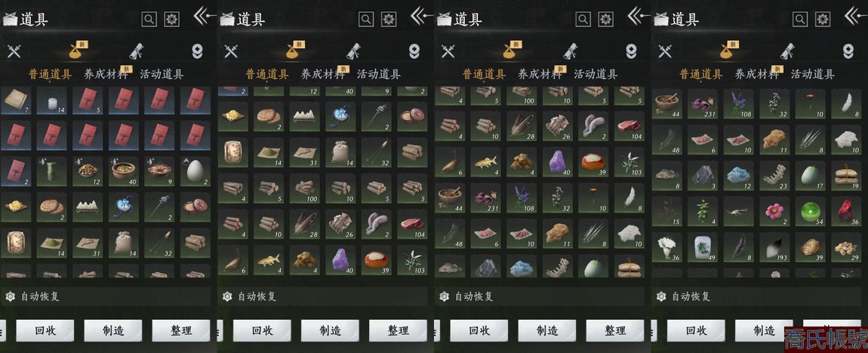The width and height of the screenshot is (868, 353).
Task: Open the search icon in the leftmost 道具 panel
Action: tap(149, 20)
